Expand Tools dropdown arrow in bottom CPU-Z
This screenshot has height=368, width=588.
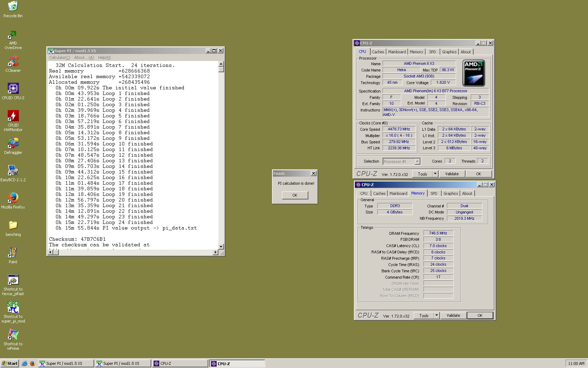436,315
